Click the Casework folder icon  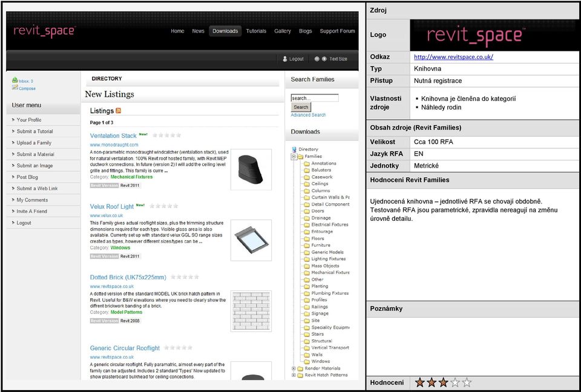[x=306, y=177]
